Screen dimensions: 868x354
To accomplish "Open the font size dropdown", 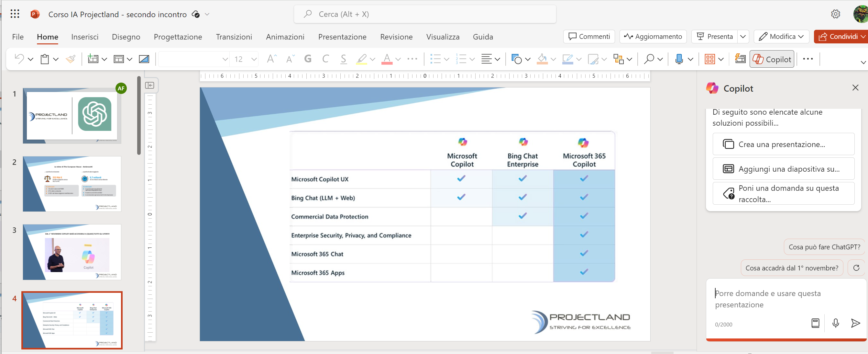I will coord(254,59).
